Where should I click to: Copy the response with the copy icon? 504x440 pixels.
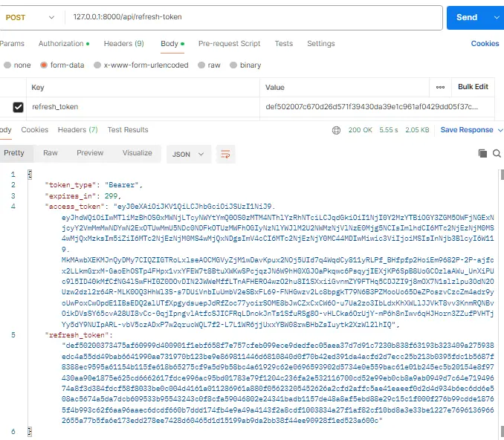coord(482,154)
